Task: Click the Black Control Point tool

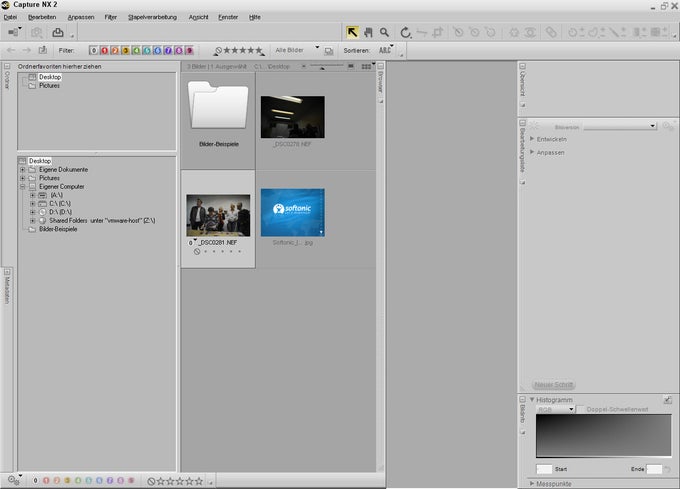Action: click(458, 32)
